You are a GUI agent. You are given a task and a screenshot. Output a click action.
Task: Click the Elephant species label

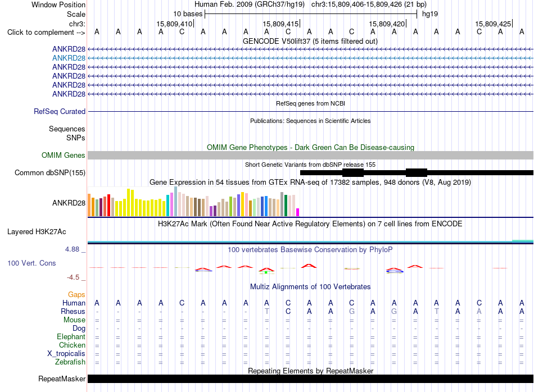[x=71, y=337]
